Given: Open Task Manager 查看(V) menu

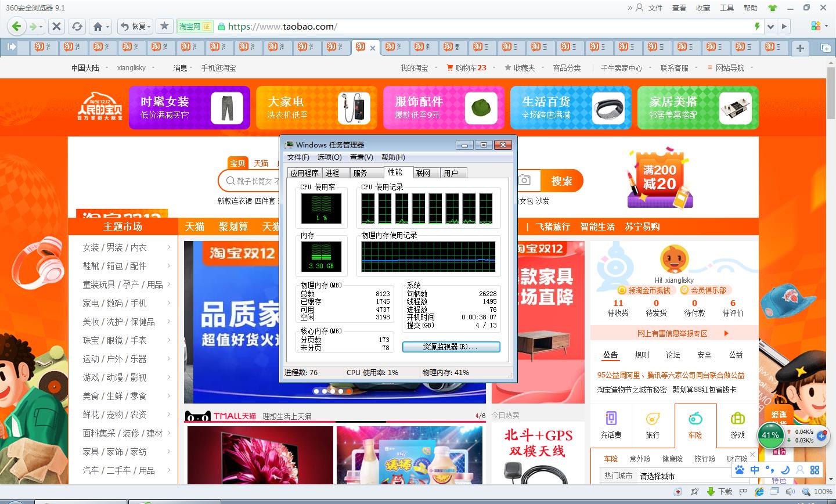Looking at the screenshot, I should click(x=362, y=157).
